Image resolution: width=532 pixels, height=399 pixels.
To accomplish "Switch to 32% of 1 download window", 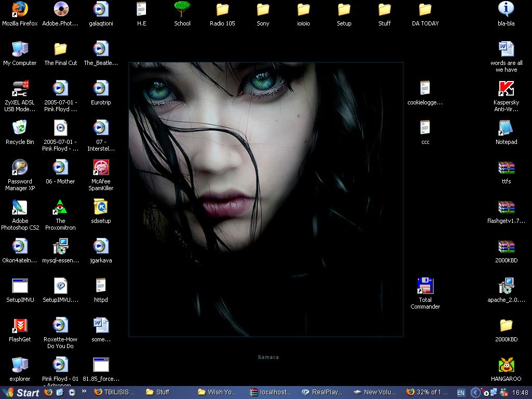I will coord(427,392).
